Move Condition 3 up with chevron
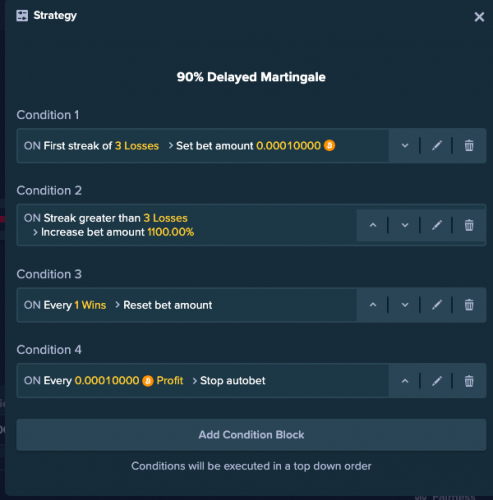Screen dimensions: 493x500 (x=373, y=305)
